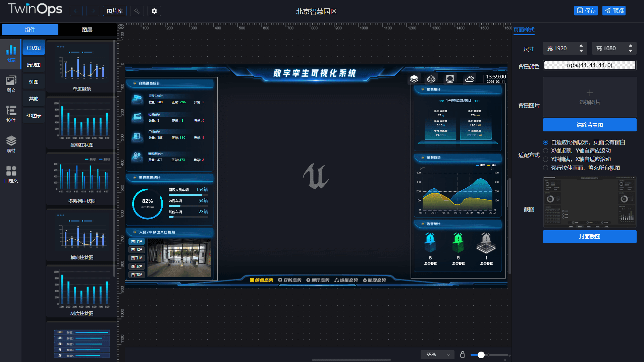The image size is (644, 362).
Task: Click the 封面截图 button
Action: pyautogui.click(x=590, y=237)
